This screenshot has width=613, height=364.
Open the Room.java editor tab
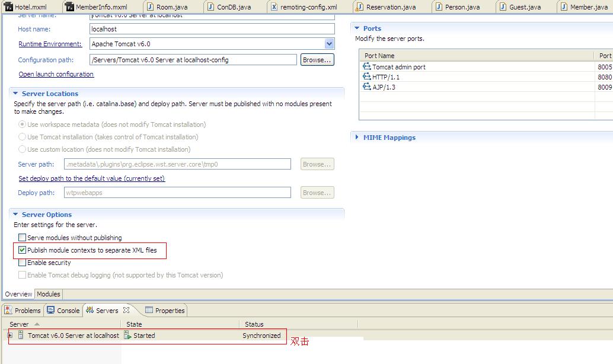167,7
